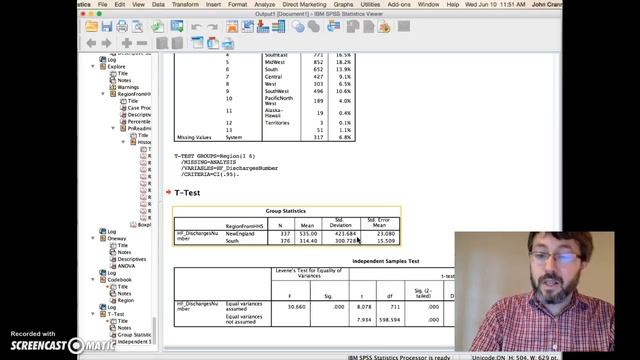Click the T-TEST GROUPS syntax text
Screen dimensions: 640x360
215,156
